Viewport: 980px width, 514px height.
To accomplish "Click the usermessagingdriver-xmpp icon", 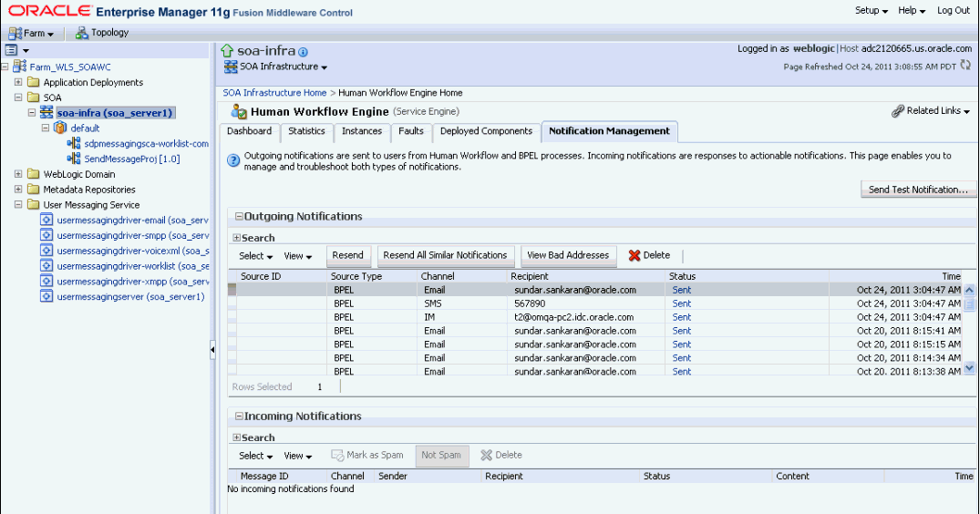I will pos(46,281).
